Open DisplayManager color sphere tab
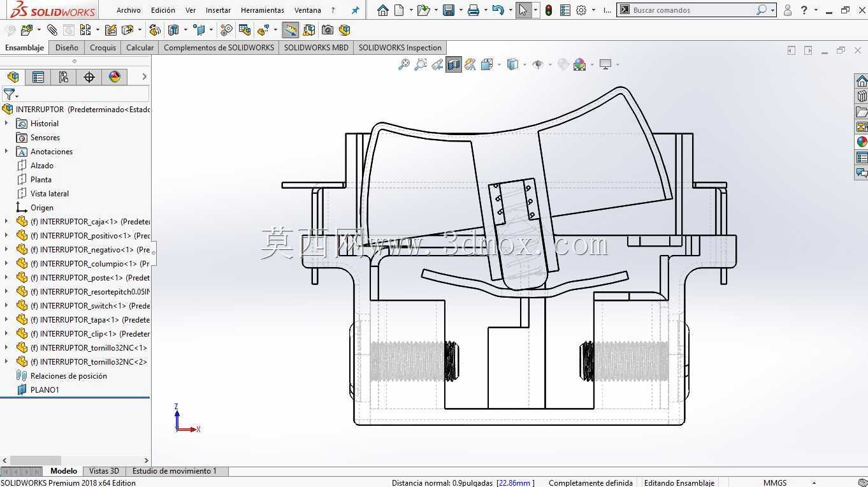The width and height of the screenshot is (868, 487). (115, 77)
